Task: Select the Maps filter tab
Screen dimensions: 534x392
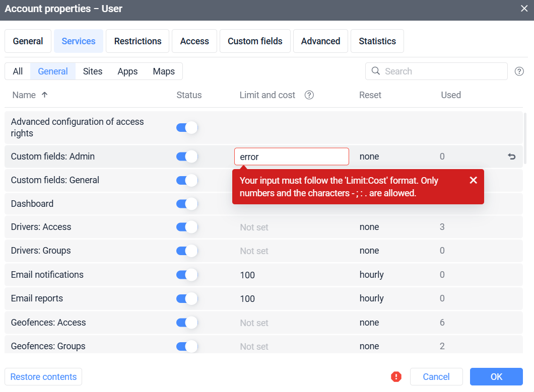Action: [163, 71]
